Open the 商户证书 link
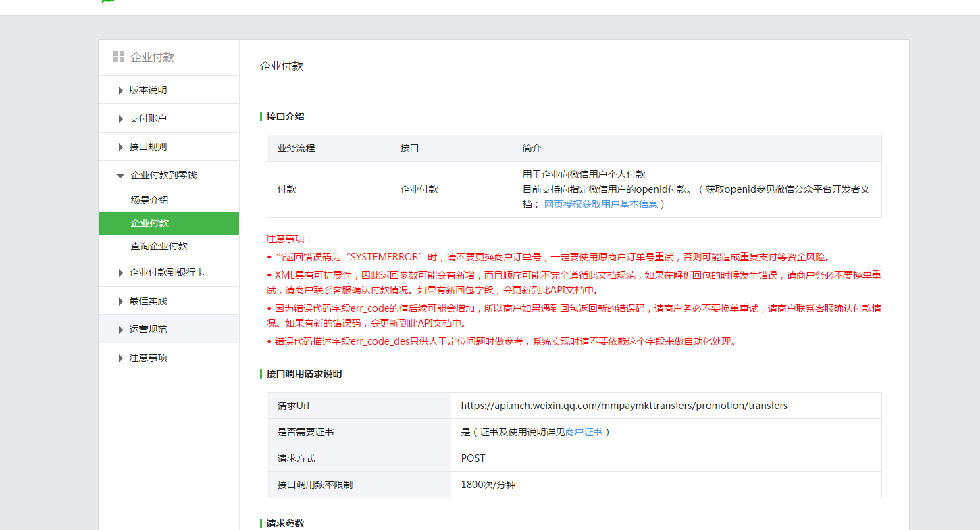The width and height of the screenshot is (980, 530). coord(584,432)
